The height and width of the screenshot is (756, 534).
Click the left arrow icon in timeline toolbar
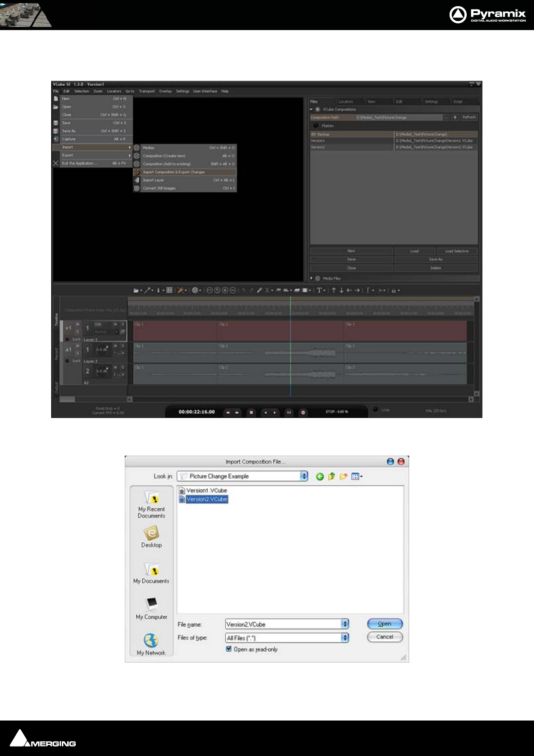349,290
